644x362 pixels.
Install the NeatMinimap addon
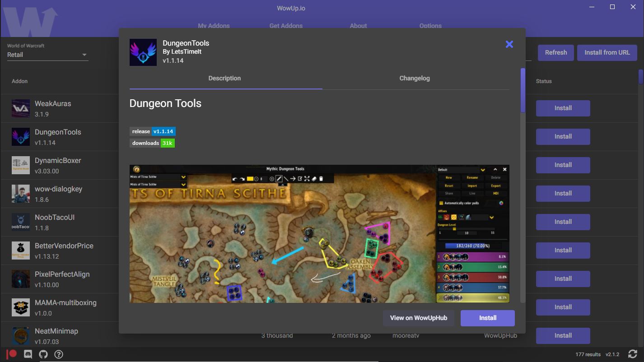pyautogui.click(x=563, y=335)
